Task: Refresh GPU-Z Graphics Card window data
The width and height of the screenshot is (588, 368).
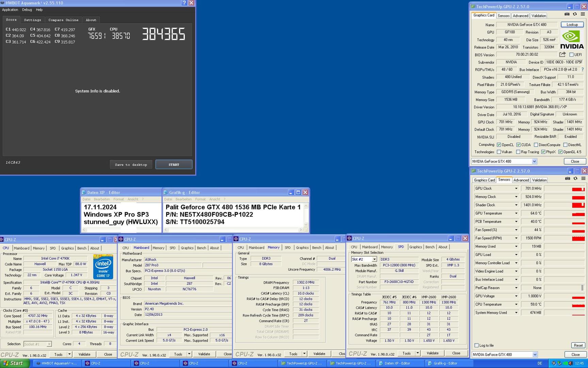Action: pos(575,14)
